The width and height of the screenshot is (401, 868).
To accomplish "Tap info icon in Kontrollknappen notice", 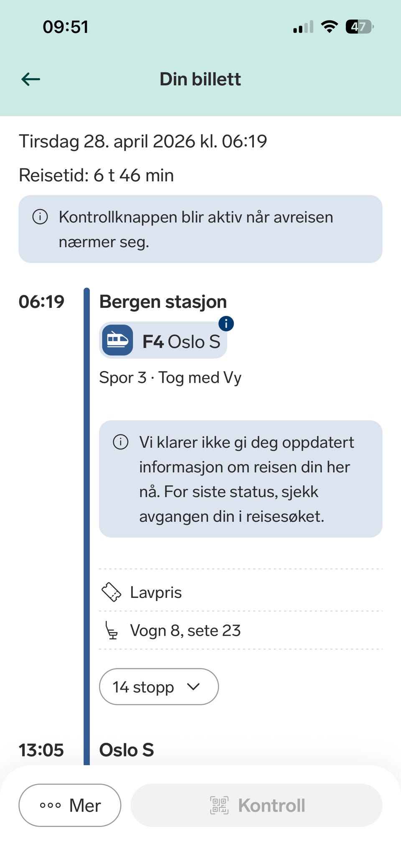I will [x=40, y=217].
